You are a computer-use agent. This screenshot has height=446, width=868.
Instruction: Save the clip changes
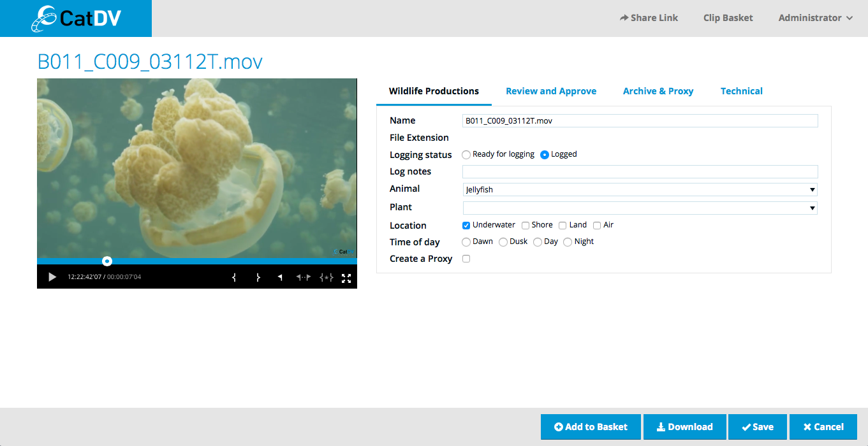pos(758,427)
